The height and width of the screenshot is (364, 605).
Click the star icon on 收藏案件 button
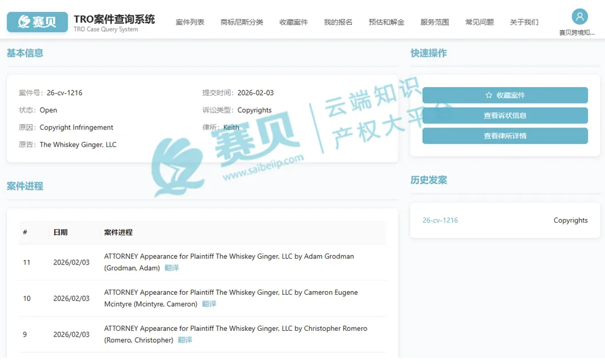[x=489, y=95]
